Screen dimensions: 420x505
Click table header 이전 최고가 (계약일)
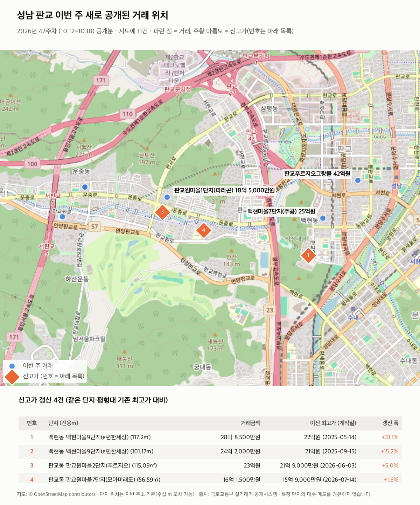[333, 423]
